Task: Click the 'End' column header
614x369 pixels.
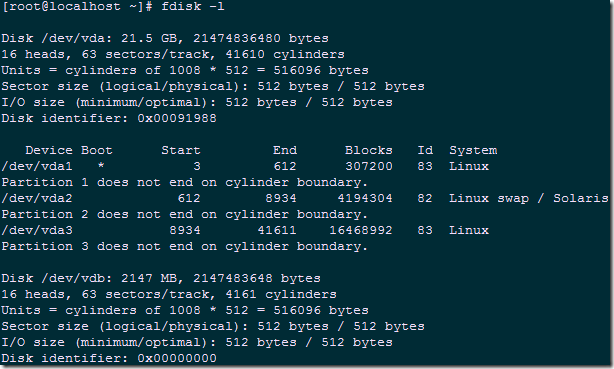Action: coord(285,150)
